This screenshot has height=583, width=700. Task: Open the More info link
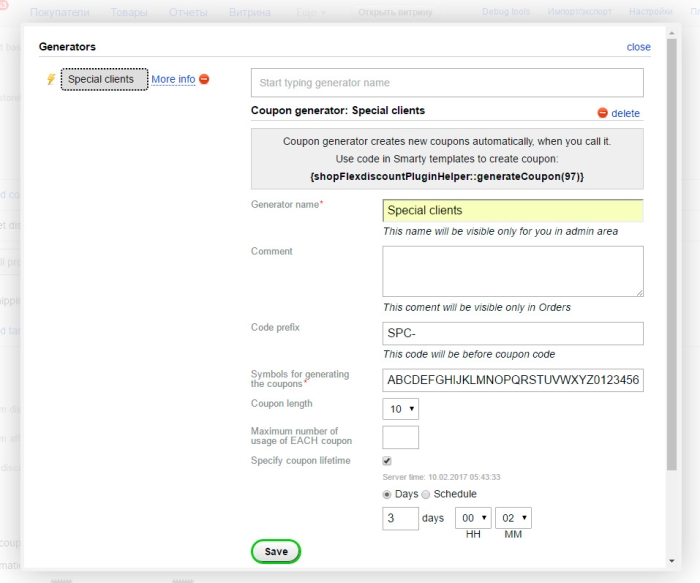(173, 79)
